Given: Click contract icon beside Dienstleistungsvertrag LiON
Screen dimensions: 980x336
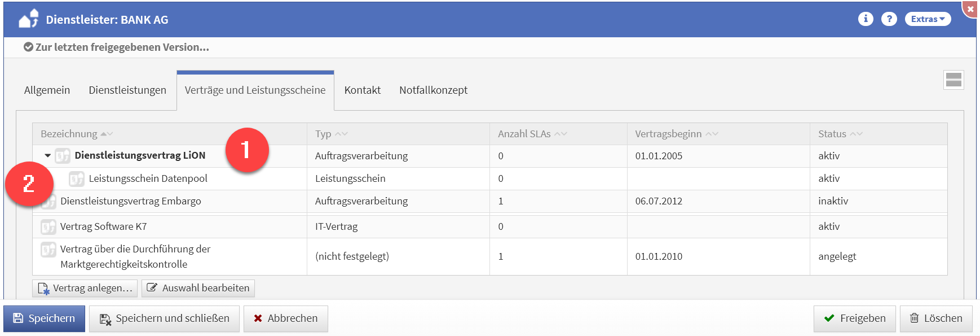Looking at the screenshot, I should 63,156.
